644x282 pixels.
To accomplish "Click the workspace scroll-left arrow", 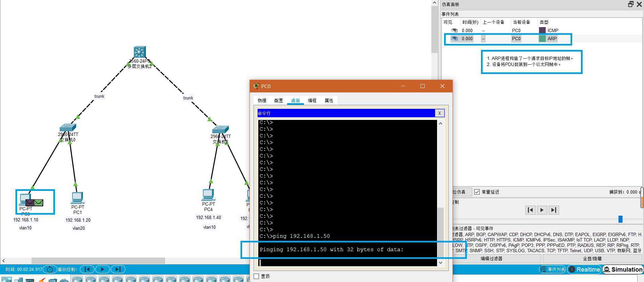I will click(4, 261).
